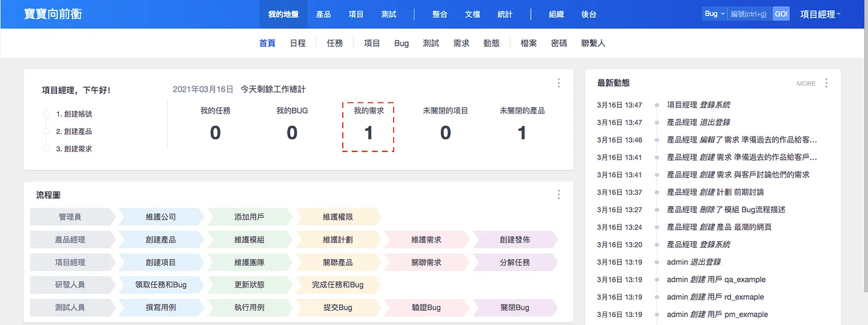Open the Bug search type dropdown
868x325 pixels.
point(715,14)
